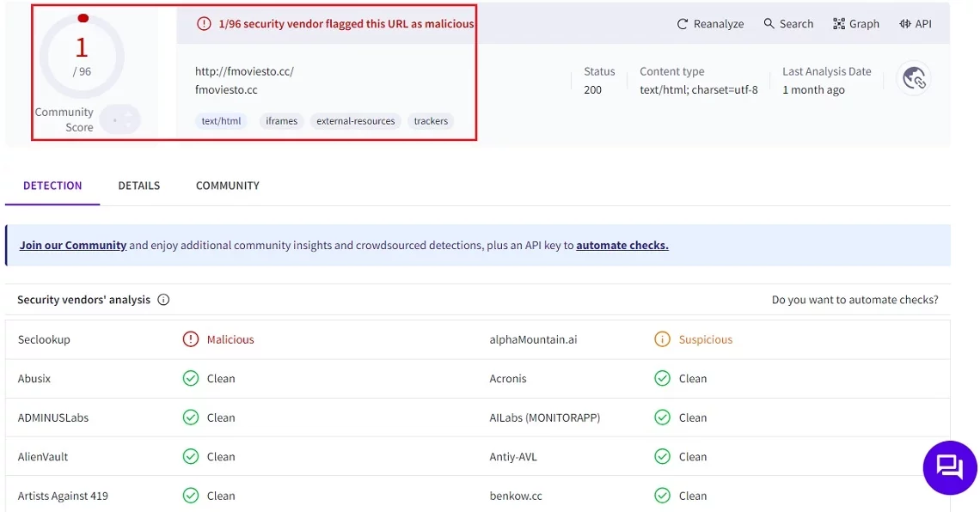This screenshot has width=980, height=512.
Task: Click the Antiy-AVL vendor name
Action: pos(513,456)
